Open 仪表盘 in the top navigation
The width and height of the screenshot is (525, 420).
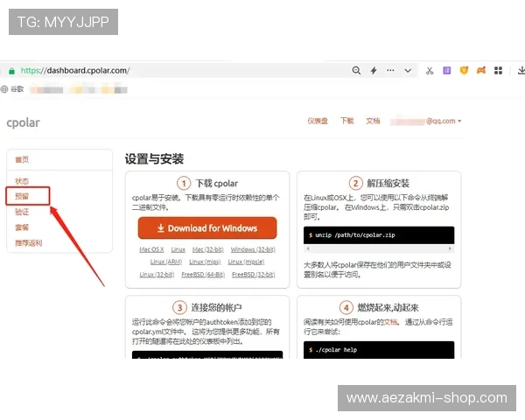318,121
